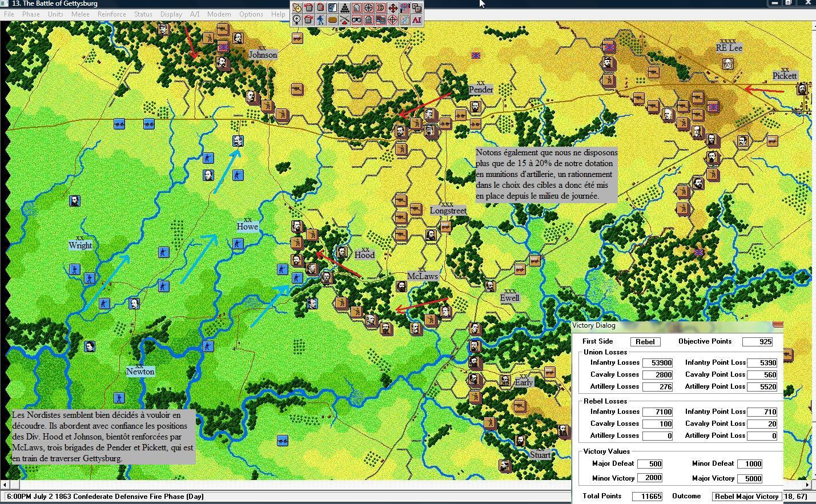816x504 pixels.
Task: Select the cannonball pile ammunition icon
Action: (x=345, y=8)
